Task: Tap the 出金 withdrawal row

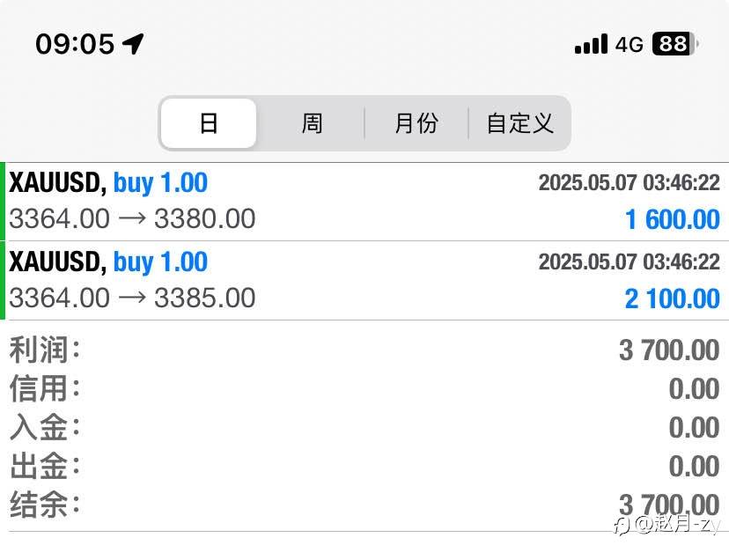Action: [364, 466]
